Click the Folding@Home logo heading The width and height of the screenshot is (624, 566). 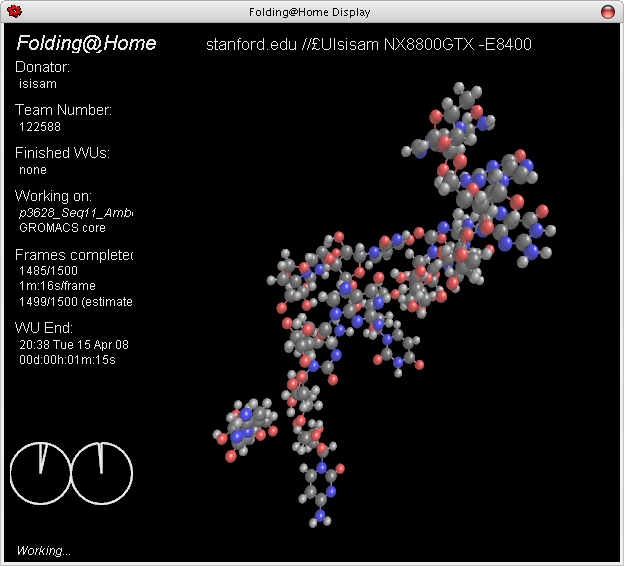pos(86,43)
